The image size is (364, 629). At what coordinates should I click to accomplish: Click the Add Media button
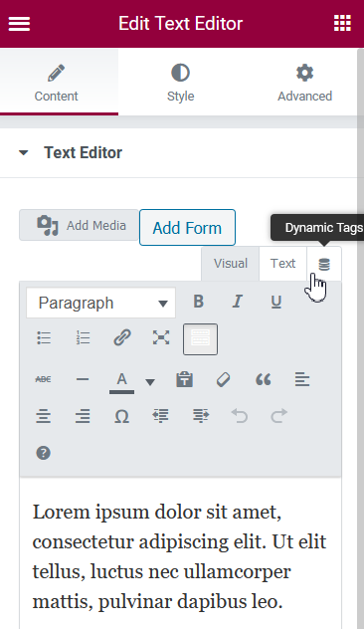click(x=79, y=226)
